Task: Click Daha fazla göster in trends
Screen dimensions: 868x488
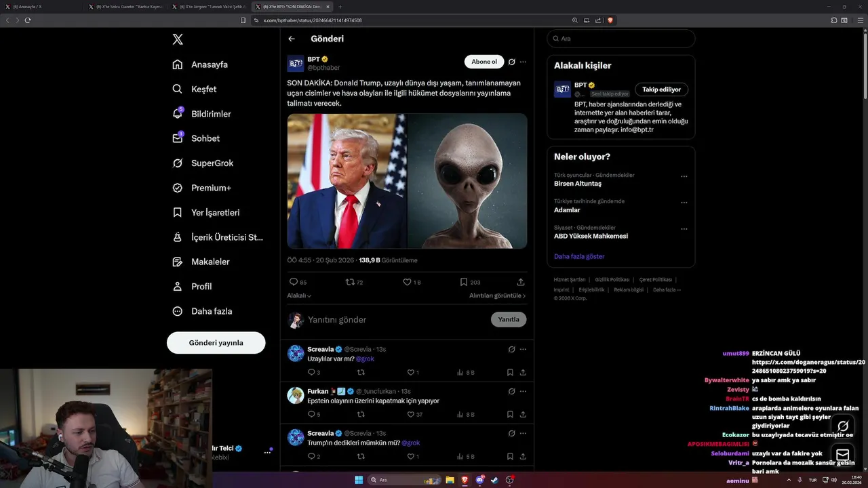Action: coord(579,256)
